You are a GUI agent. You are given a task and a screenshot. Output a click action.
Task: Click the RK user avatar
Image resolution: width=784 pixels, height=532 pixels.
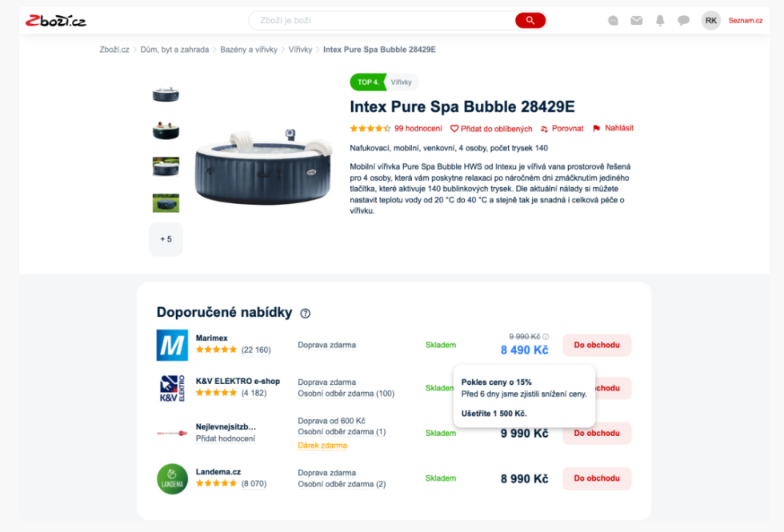pyautogui.click(x=710, y=21)
